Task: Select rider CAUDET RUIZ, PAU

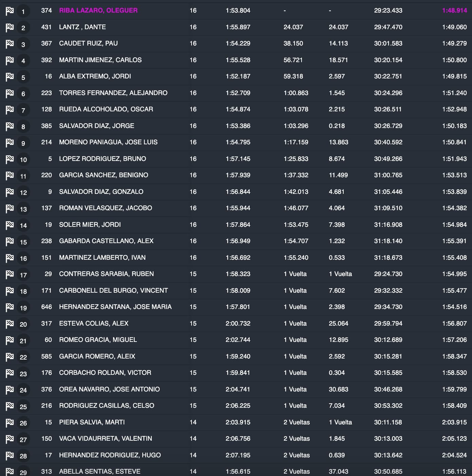Action: [88, 43]
